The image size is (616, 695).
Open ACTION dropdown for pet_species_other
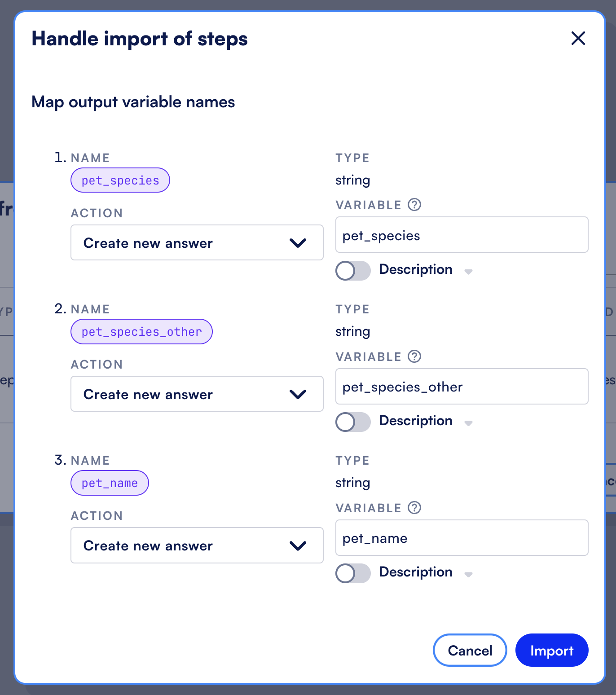(197, 394)
